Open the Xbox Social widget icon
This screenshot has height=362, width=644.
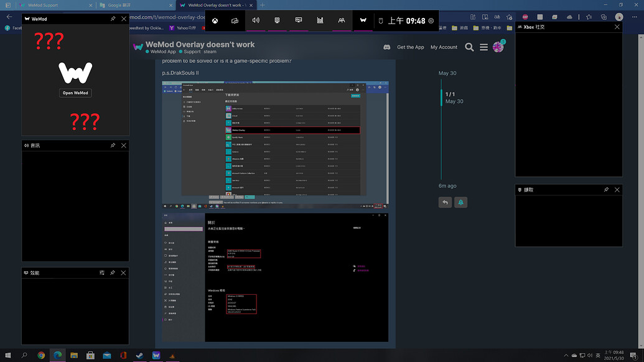point(341,21)
